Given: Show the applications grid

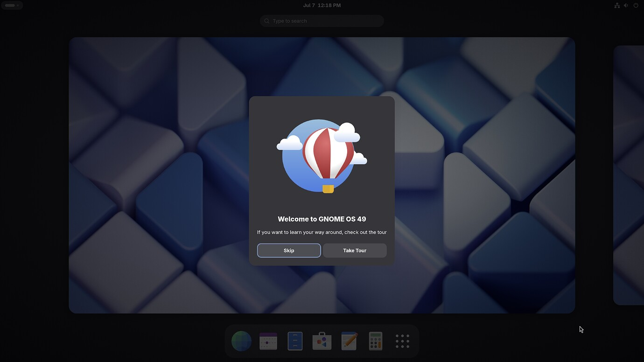Looking at the screenshot, I should [x=402, y=341].
